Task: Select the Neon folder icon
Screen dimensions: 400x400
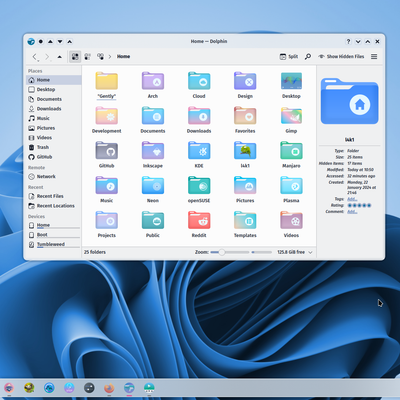Action: click(153, 185)
